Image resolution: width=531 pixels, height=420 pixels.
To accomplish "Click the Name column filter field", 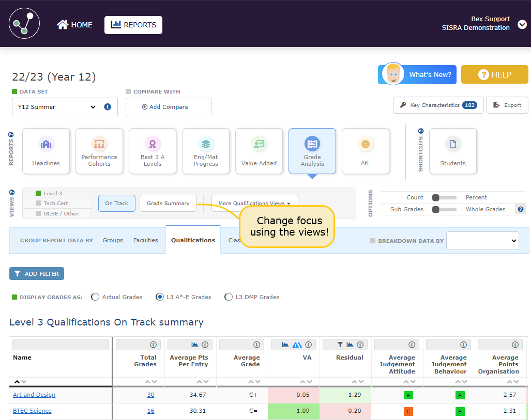I will pos(60,345).
